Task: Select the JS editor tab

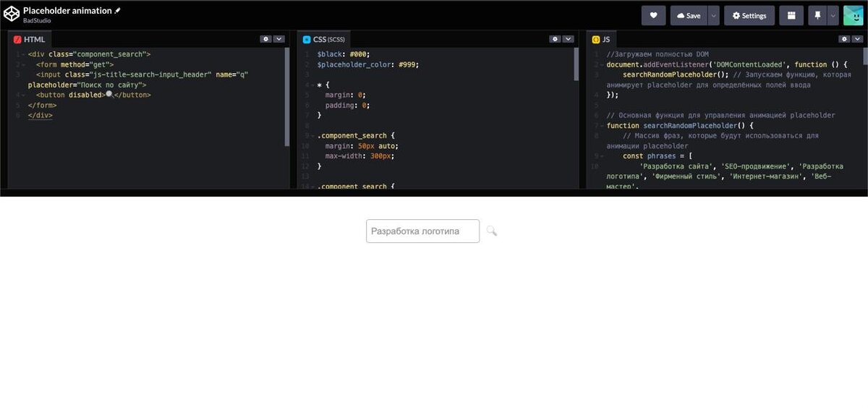Action: coord(602,39)
